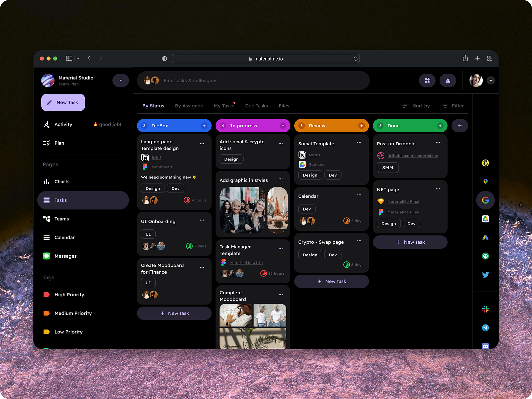Open the dribbble.com/material.me link
Viewport: 532px width, 399px height.
[x=413, y=155]
